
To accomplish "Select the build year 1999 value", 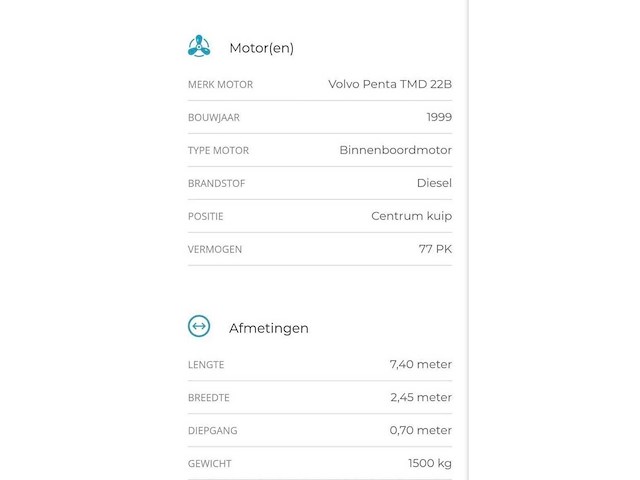I will click(439, 117).
